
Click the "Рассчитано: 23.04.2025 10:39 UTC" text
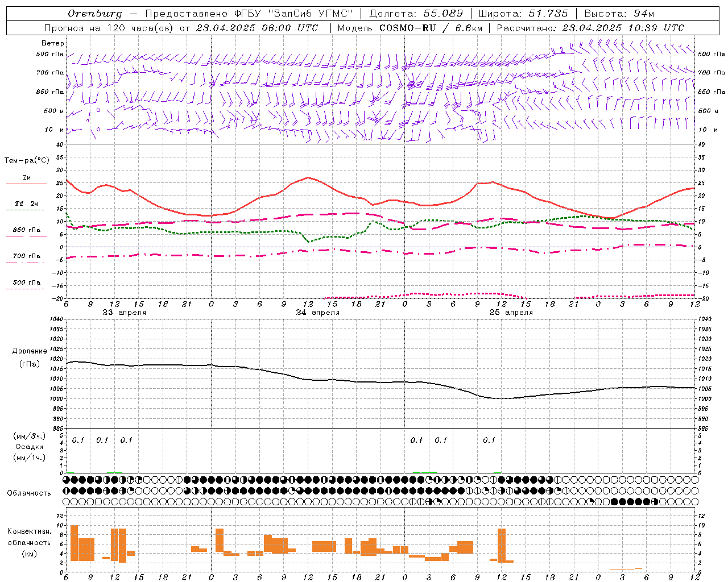(x=590, y=28)
